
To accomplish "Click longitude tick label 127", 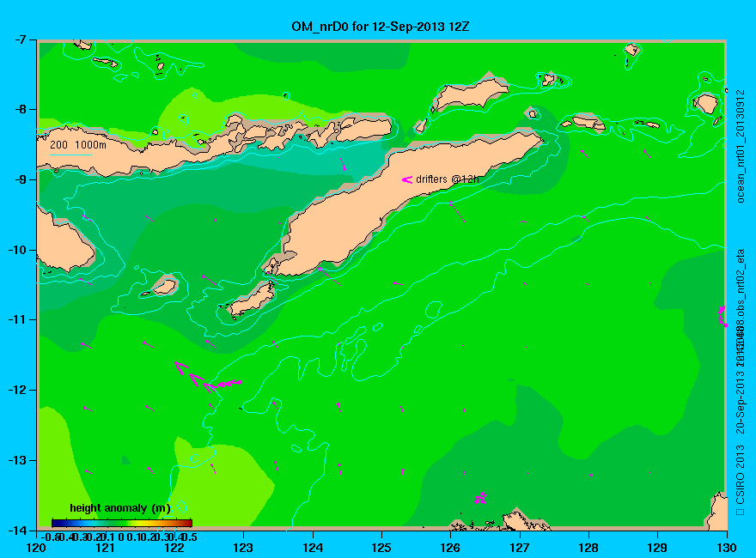I will [520, 548].
